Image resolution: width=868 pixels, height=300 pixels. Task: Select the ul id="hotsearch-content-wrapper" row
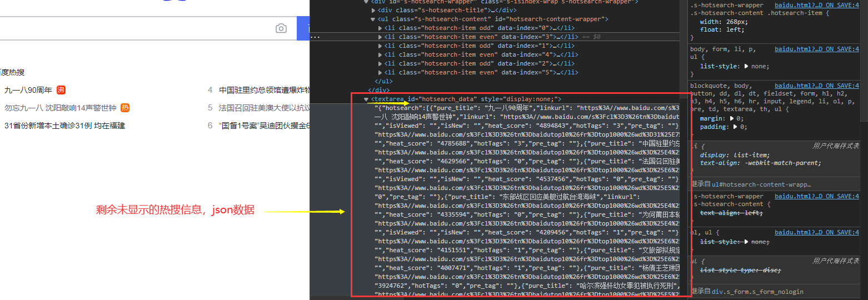coord(492,19)
